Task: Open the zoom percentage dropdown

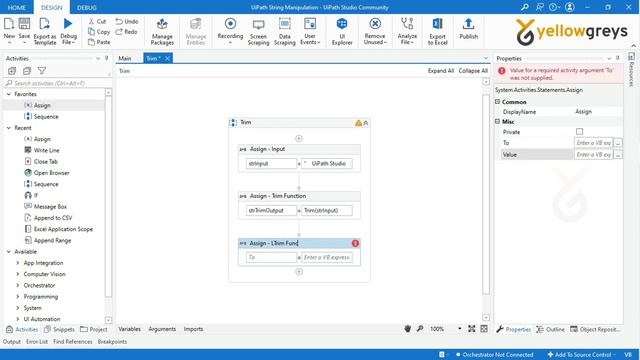Action: pos(460,329)
